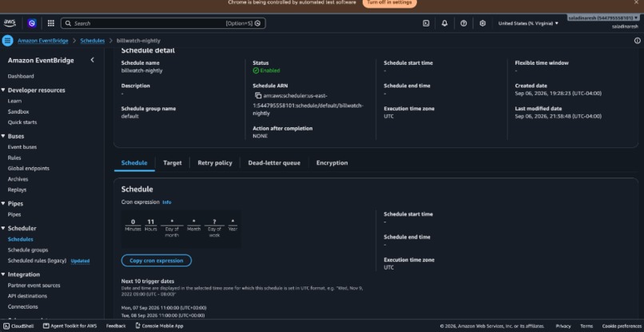This screenshot has height=332, width=644.
Task: Open Agent Toolkit for AWS in footer
Action: coord(70,326)
